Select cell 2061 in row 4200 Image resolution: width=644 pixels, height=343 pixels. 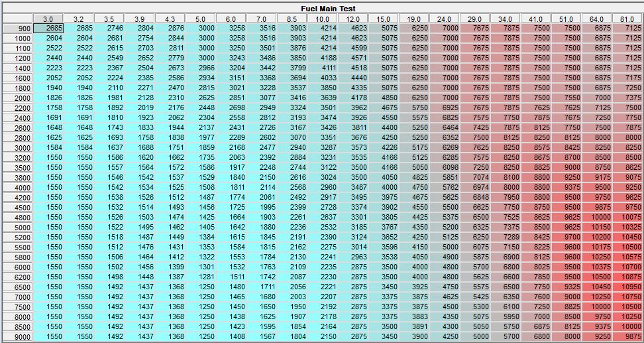pos(261,197)
